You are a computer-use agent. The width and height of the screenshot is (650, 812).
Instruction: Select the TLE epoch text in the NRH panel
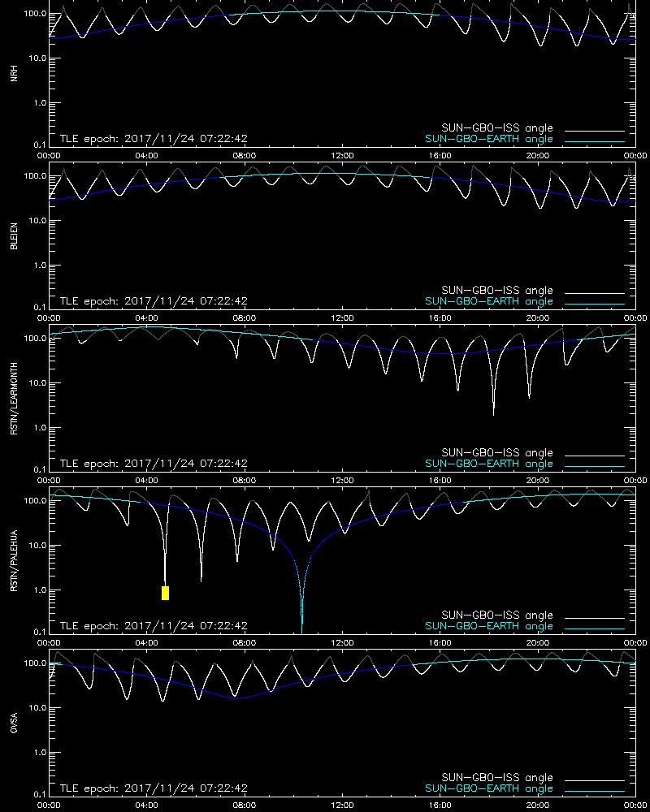pos(154,139)
